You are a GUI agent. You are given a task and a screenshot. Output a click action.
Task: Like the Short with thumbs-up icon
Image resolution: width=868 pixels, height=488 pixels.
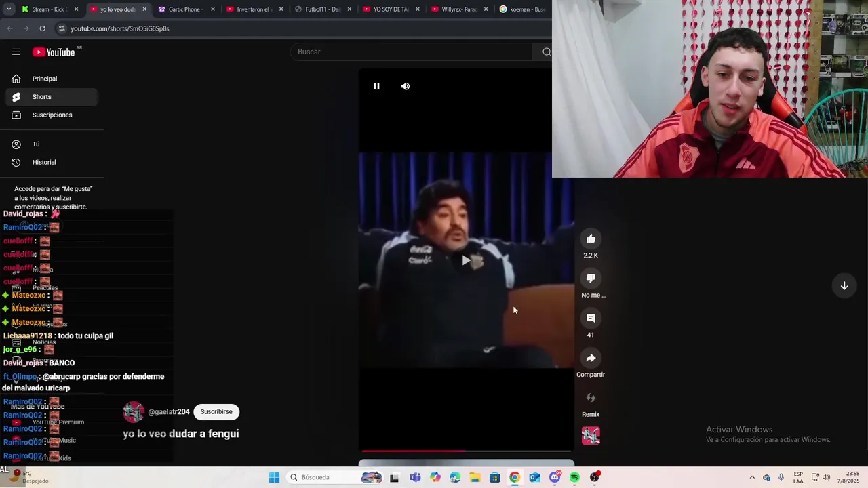(591, 239)
